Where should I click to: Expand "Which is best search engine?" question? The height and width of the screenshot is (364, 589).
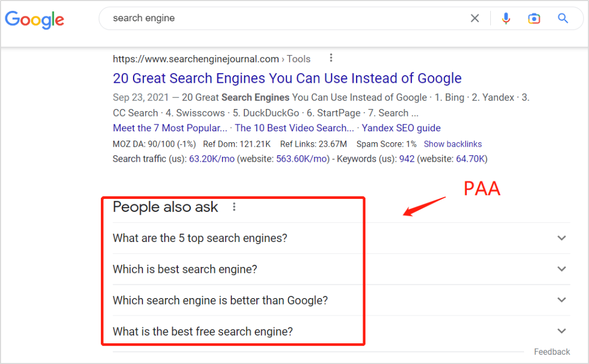tap(562, 269)
